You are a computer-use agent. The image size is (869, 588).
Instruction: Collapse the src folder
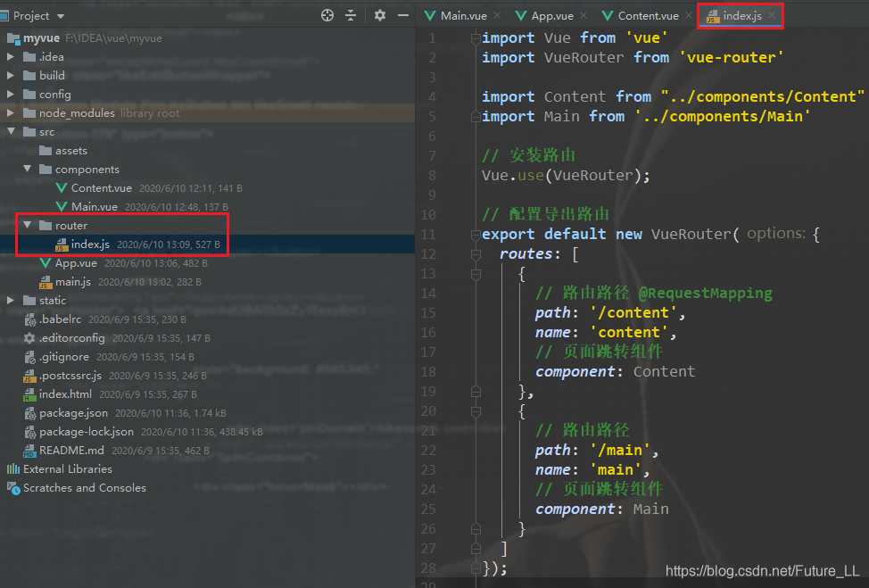[x=11, y=131]
